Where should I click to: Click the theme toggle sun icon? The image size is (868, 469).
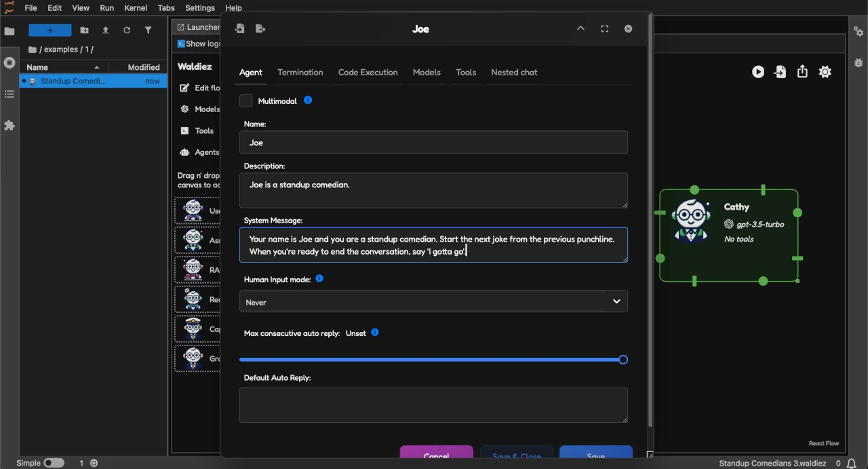(x=825, y=72)
